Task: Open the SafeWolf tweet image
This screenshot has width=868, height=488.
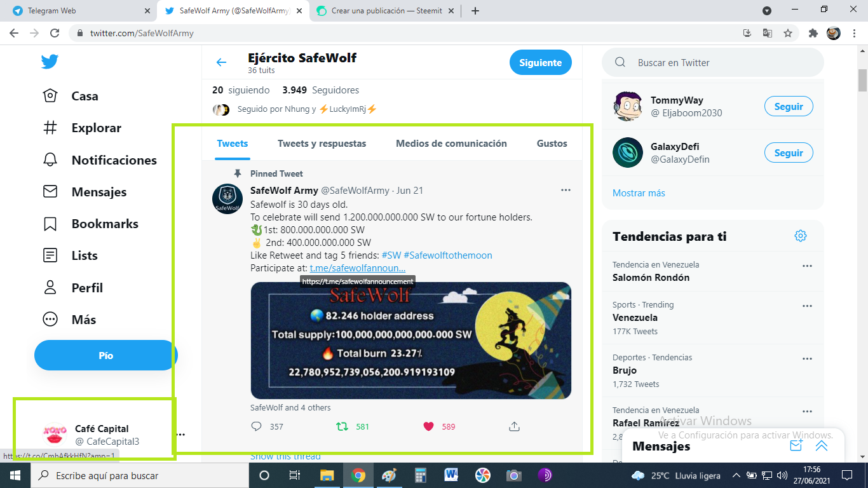Action: click(x=410, y=341)
